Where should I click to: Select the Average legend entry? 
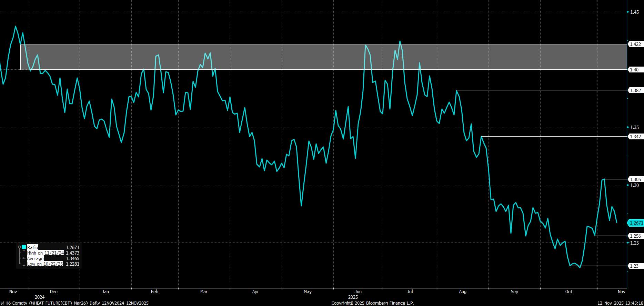tap(36, 258)
